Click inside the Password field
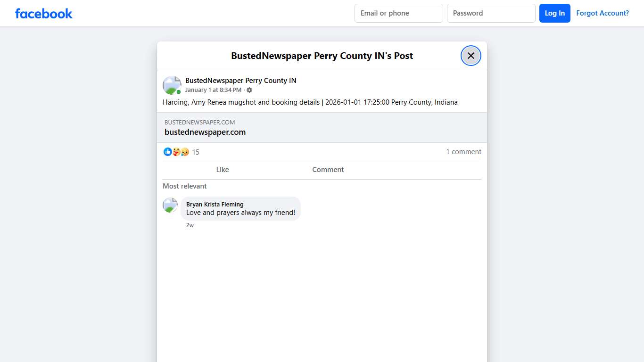This screenshot has width=644, height=362. [x=491, y=13]
